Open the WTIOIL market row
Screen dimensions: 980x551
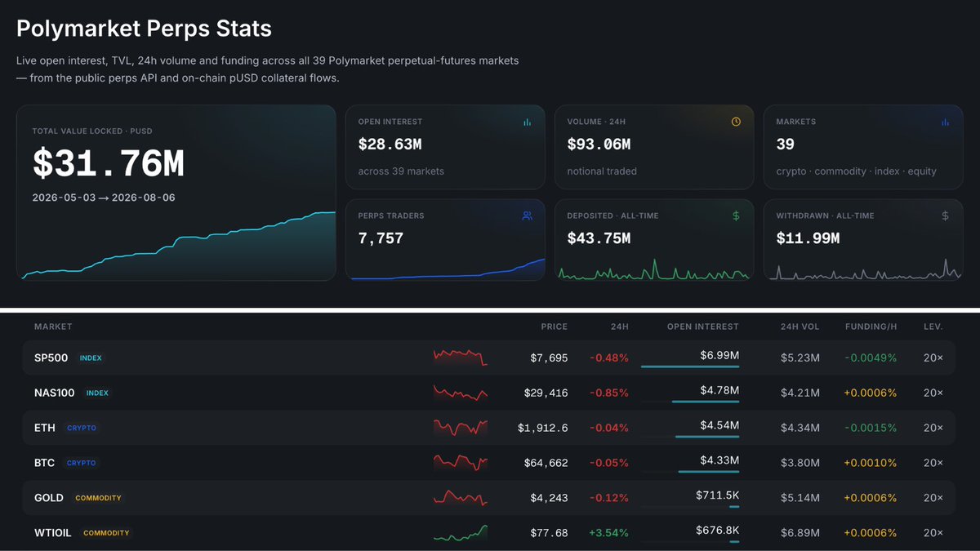(x=488, y=533)
